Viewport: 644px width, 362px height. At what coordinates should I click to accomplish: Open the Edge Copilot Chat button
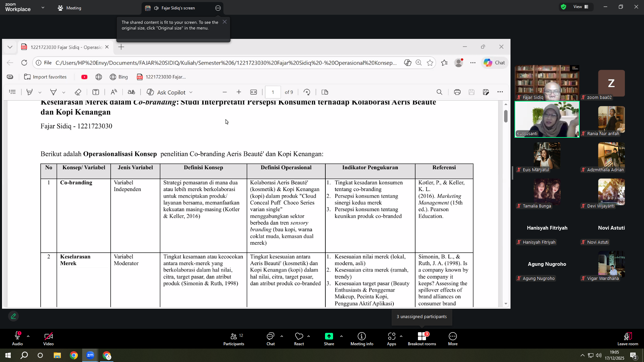pos(494,63)
